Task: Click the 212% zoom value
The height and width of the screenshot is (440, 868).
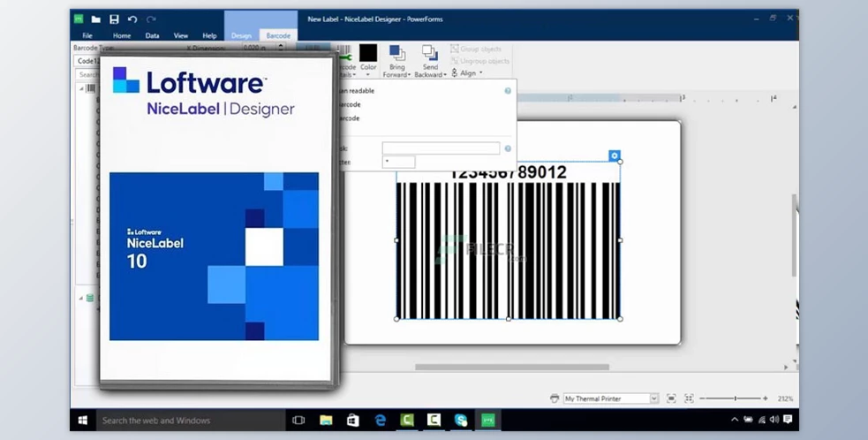Action: [785, 398]
